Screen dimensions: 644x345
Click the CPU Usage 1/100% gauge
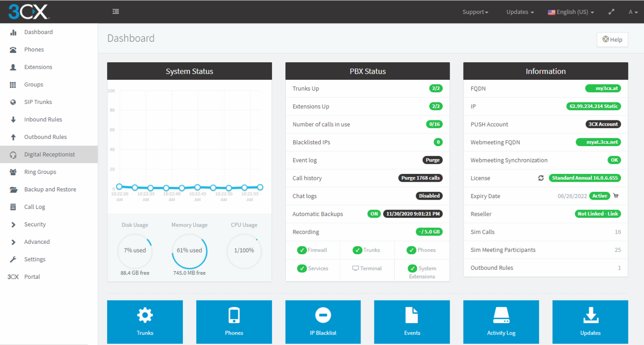(244, 251)
